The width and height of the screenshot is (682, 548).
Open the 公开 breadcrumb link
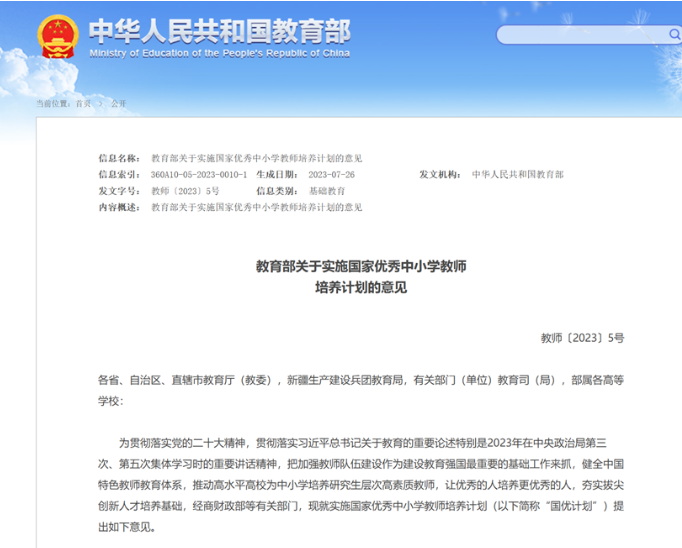(118, 103)
